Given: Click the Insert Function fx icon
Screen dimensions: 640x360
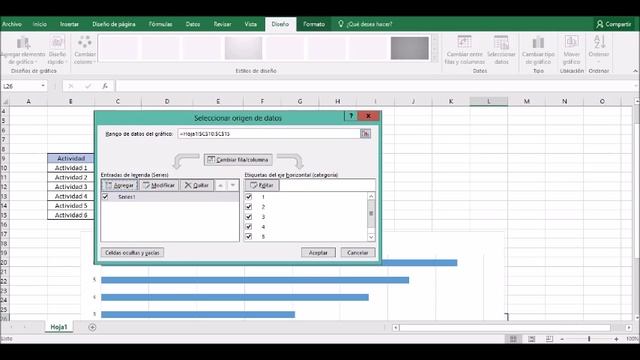Looking at the screenshot, I should [105, 86].
